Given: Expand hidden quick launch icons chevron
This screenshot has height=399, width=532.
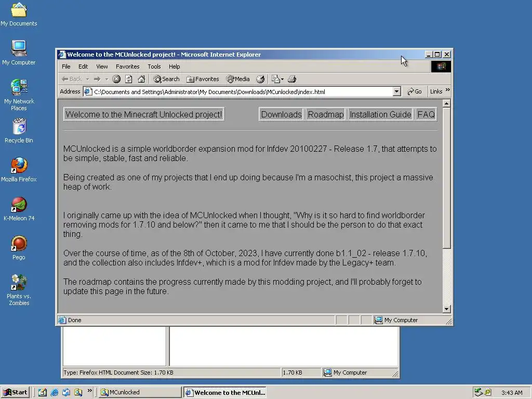Looking at the screenshot, I should [x=89, y=391].
